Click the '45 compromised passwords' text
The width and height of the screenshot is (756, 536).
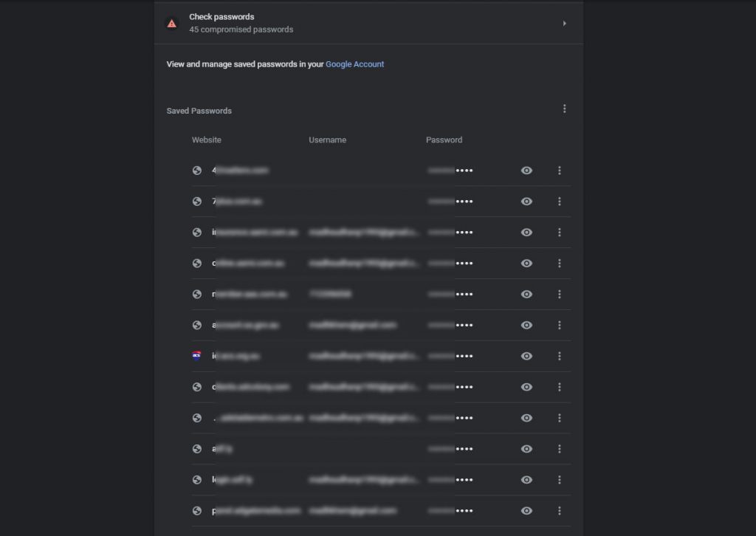pos(241,30)
